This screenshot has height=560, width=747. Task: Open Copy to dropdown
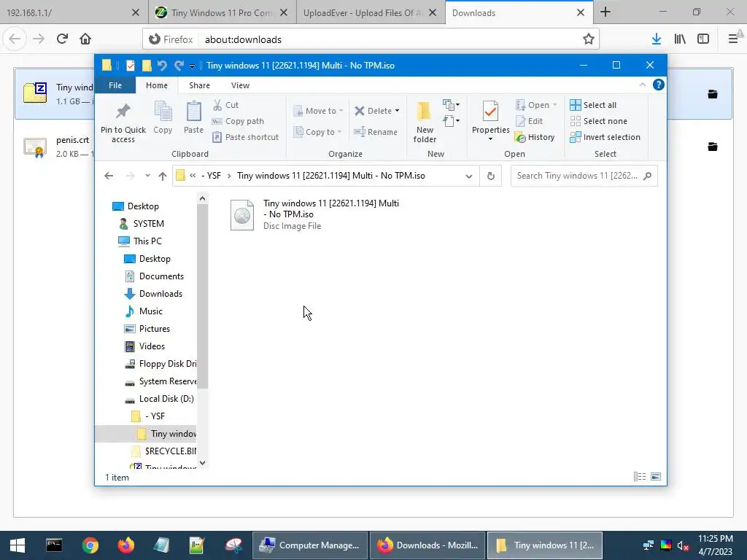317,132
